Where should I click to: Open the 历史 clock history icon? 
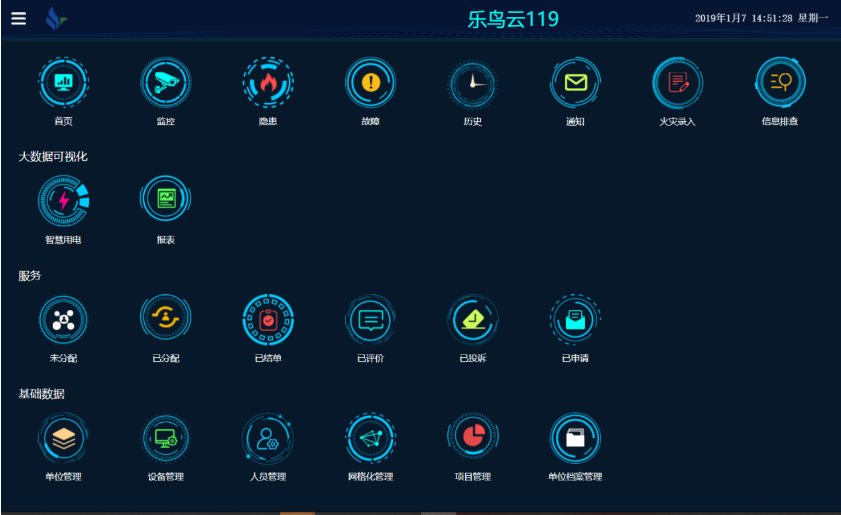(473, 84)
